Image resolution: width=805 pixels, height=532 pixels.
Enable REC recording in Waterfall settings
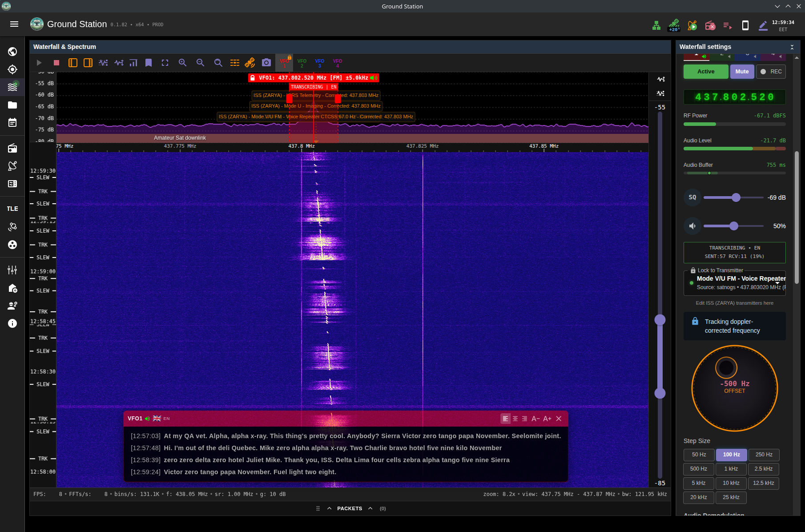(771, 71)
